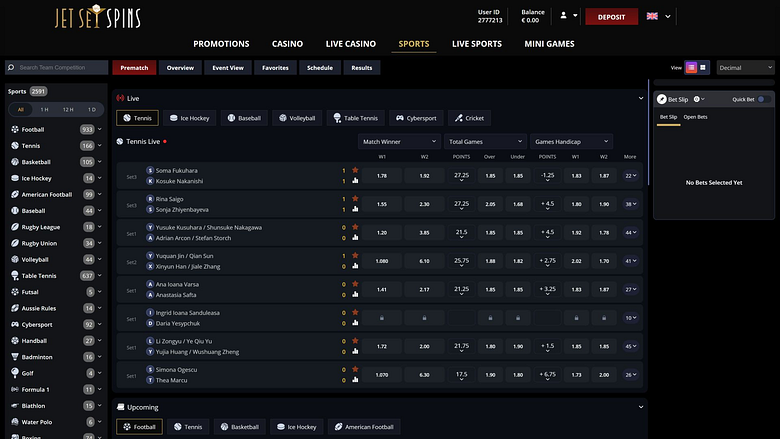This screenshot has height=439, width=780.
Task: Favorite the Rina Saigo match star
Action: click(x=355, y=198)
